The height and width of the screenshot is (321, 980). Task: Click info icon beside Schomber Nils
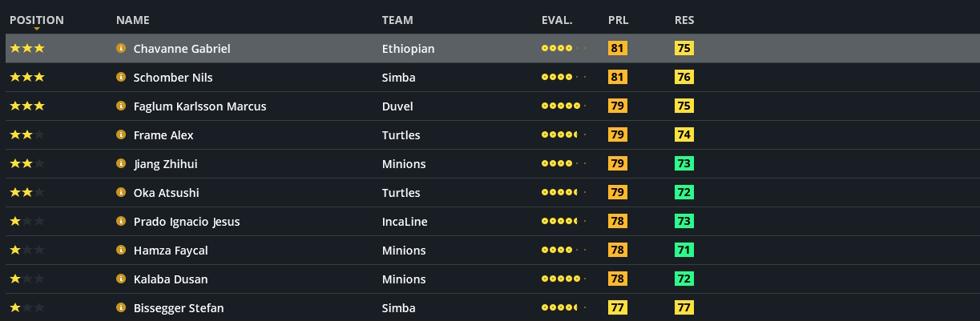tap(121, 78)
